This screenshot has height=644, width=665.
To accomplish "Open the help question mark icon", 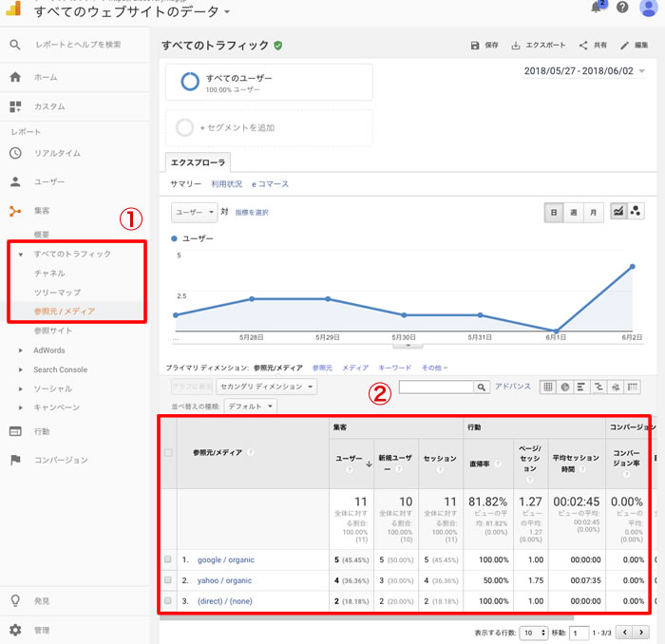I will tap(622, 9).
